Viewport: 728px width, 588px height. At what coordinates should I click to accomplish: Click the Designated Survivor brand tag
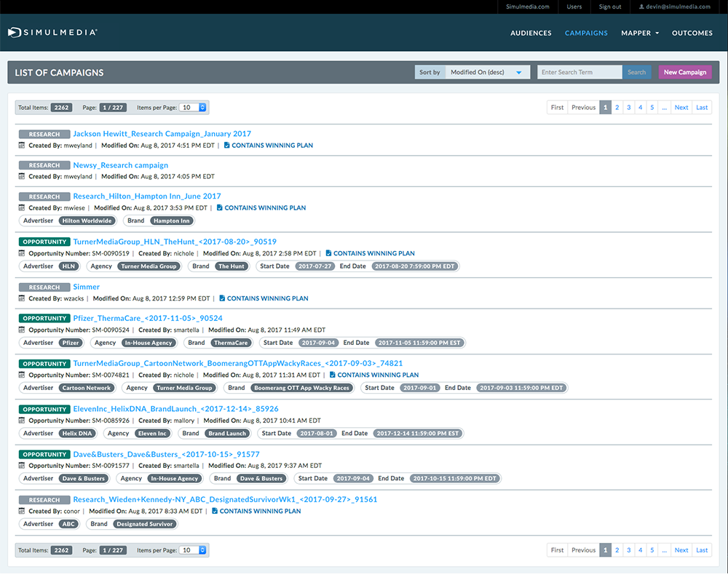point(144,524)
